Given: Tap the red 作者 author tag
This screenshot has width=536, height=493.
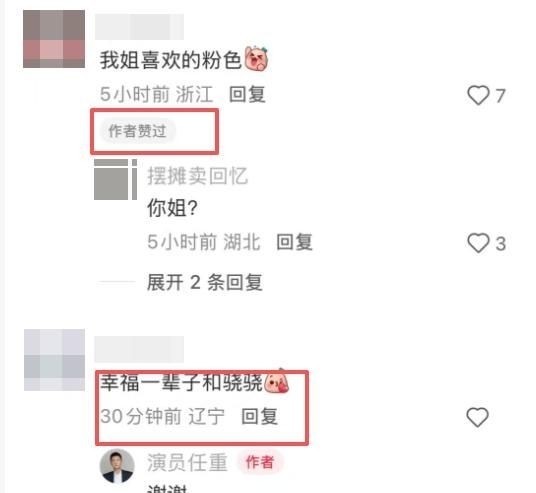Looking at the screenshot, I should pyautogui.click(x=260, y=462).
